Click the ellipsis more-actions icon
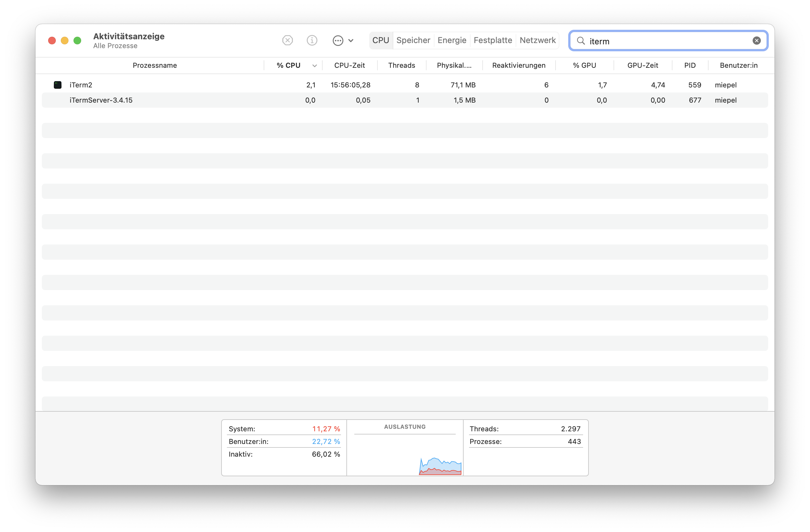810x532 pixels. (x=337, y=41)
